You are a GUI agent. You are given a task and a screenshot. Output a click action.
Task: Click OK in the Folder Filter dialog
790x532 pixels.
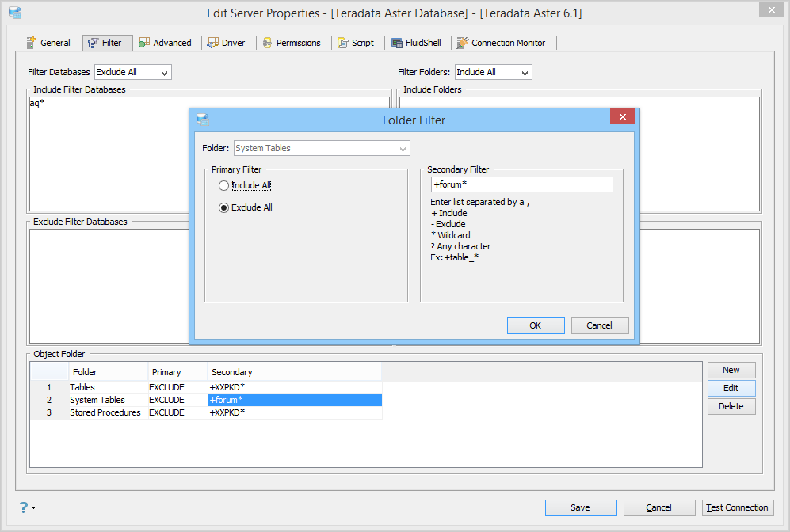point(536,325)
